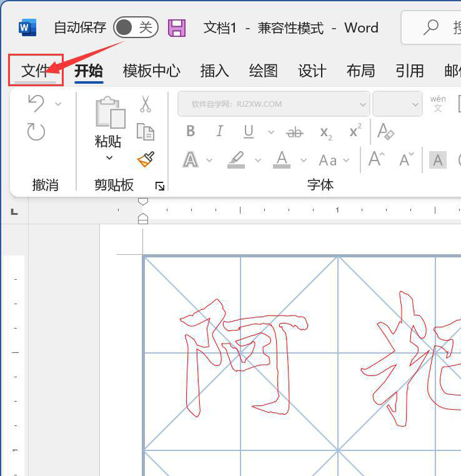Click the Cut scissors icon
Screen dimensions: 461x476
point(146,104)
